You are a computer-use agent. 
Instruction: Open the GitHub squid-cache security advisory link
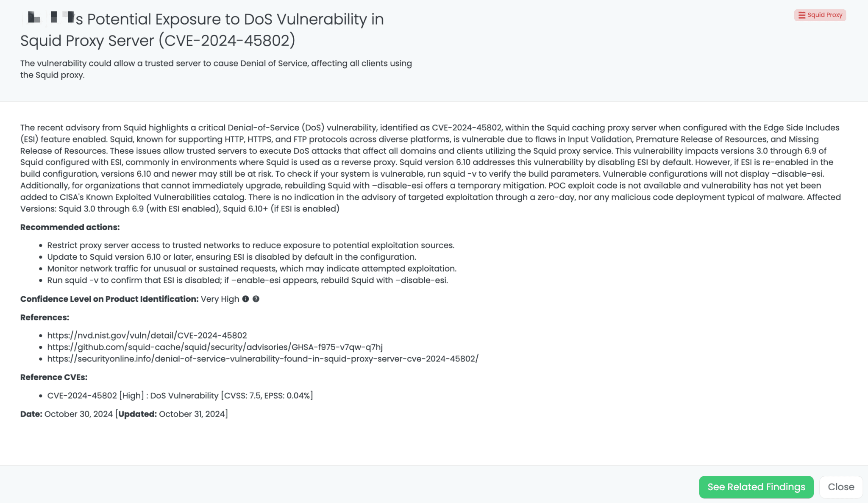click(214, 347)
